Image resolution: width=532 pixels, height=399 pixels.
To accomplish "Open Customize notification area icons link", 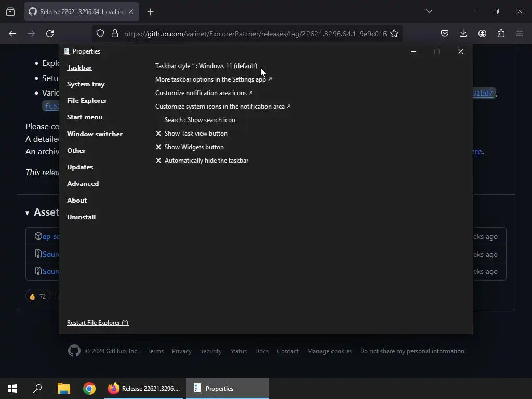I will pos(204,93).
